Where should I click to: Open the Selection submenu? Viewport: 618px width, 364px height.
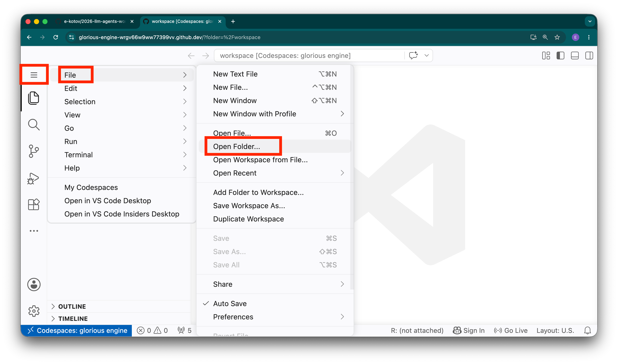122,102
